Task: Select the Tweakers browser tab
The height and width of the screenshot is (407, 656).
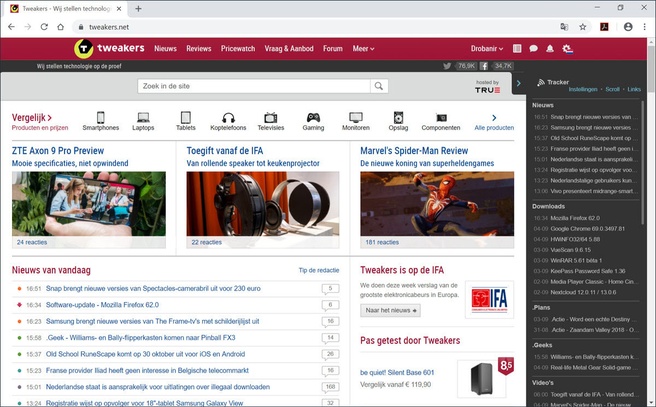Action: pos(67,9)
